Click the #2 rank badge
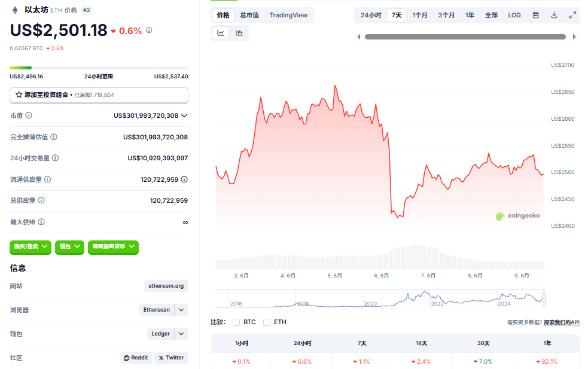 point(87,10)
